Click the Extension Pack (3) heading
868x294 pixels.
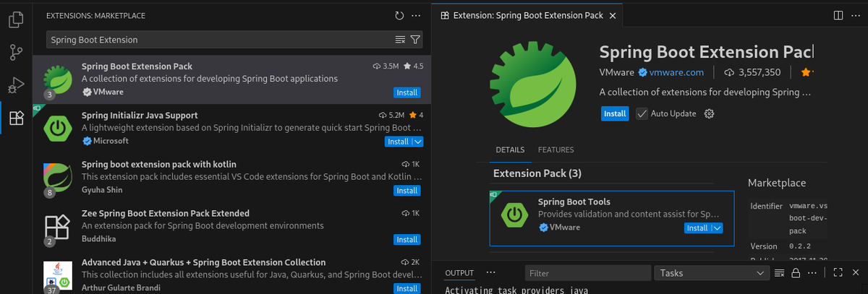click(x=537, y=173)
